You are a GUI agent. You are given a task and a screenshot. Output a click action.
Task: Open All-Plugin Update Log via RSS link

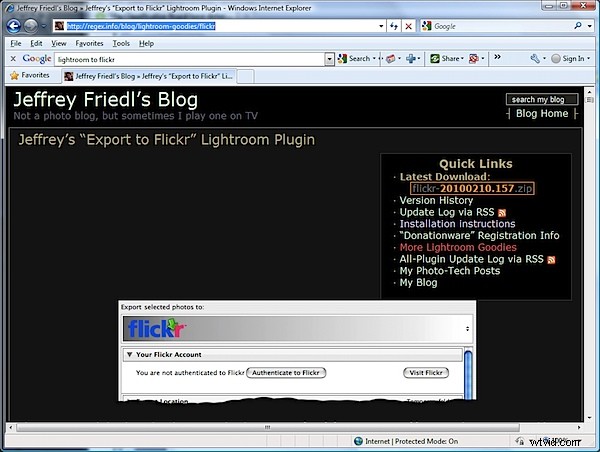pyautogui.click(x=471, y=259)
